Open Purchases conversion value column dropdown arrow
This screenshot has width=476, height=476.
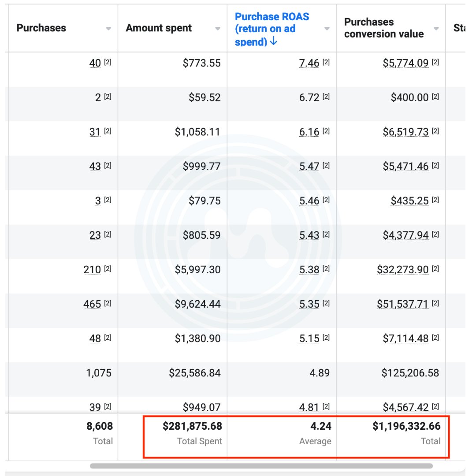click(x=436, y=29)
